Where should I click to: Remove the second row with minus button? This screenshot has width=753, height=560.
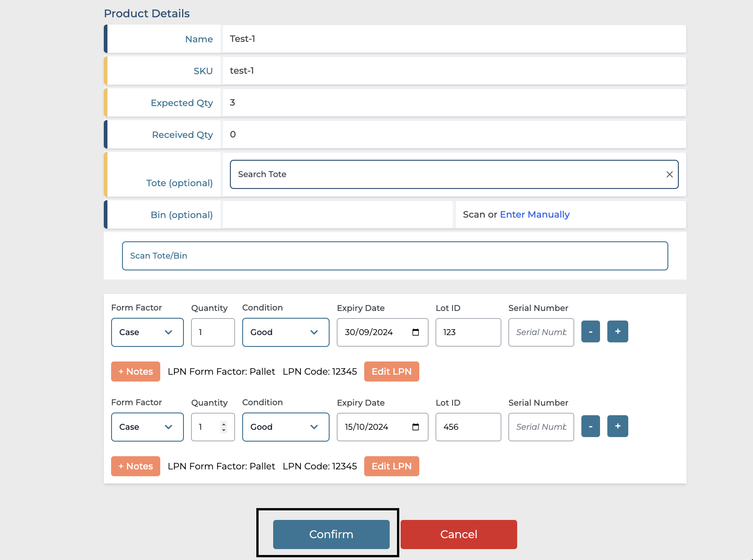click(x=590, y=426)
